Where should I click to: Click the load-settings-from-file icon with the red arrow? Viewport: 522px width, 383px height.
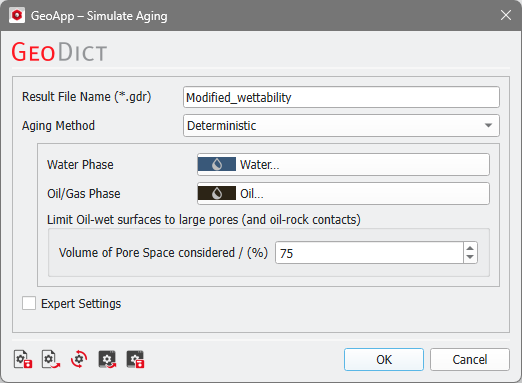(51, 359)
